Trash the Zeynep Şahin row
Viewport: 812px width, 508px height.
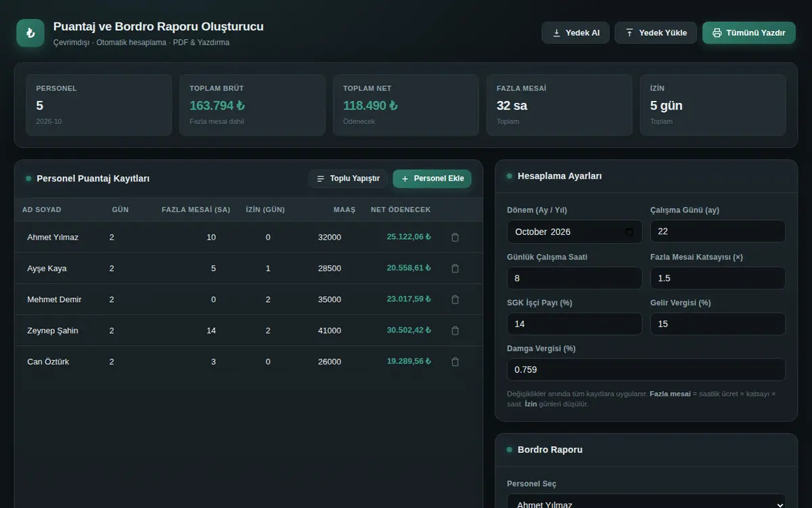pos(455,331)
